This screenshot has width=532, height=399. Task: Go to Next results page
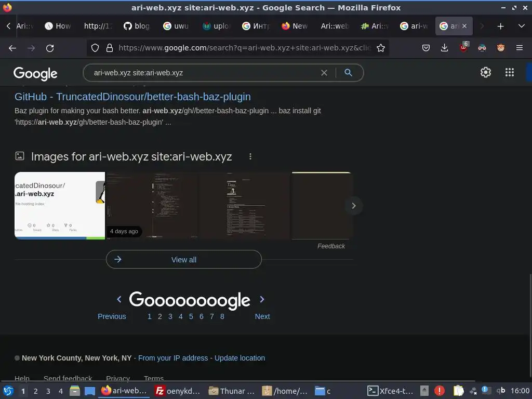262,316
